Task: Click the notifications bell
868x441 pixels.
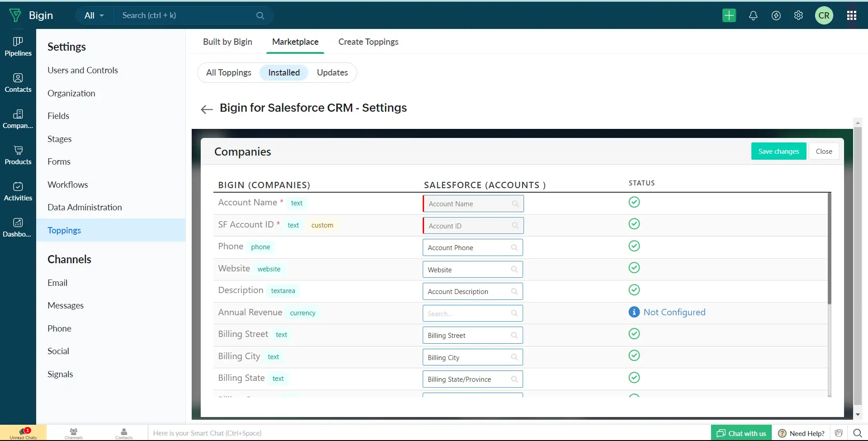Action: 753,15
